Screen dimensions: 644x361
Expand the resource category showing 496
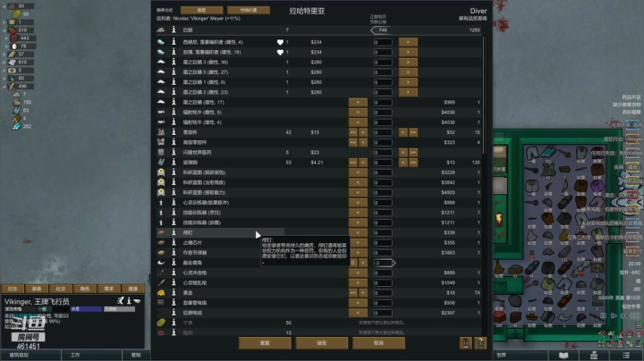point(4,86)
